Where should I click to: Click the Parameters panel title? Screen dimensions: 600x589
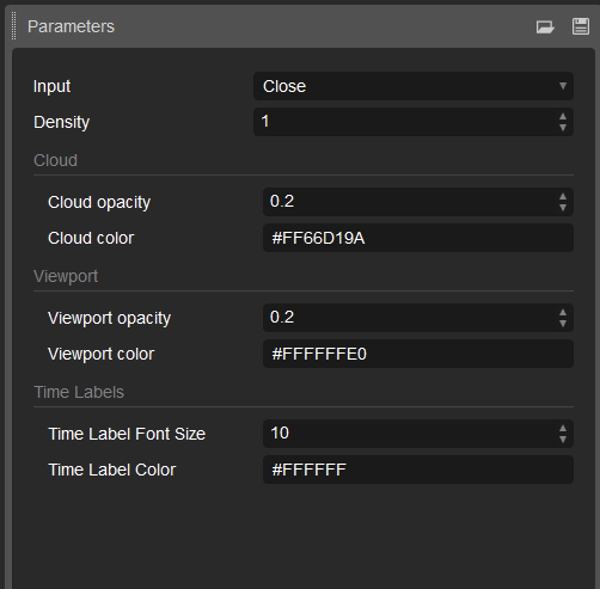pyautogui.click(x=71, y=27)
